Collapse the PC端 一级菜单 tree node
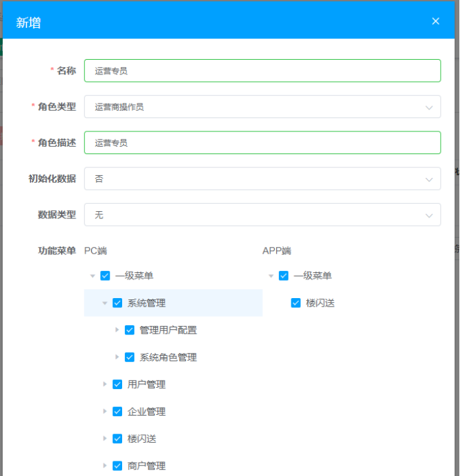This screenshot has height=476, width=460. tap(92, 276)
